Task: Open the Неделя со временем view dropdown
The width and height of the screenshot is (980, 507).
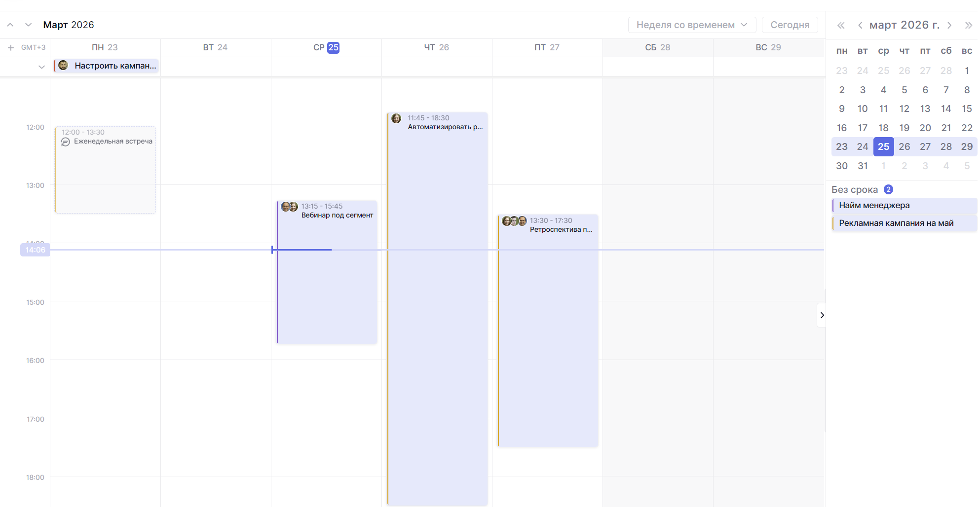Action: pyautogui.click(x=691, y=25)
